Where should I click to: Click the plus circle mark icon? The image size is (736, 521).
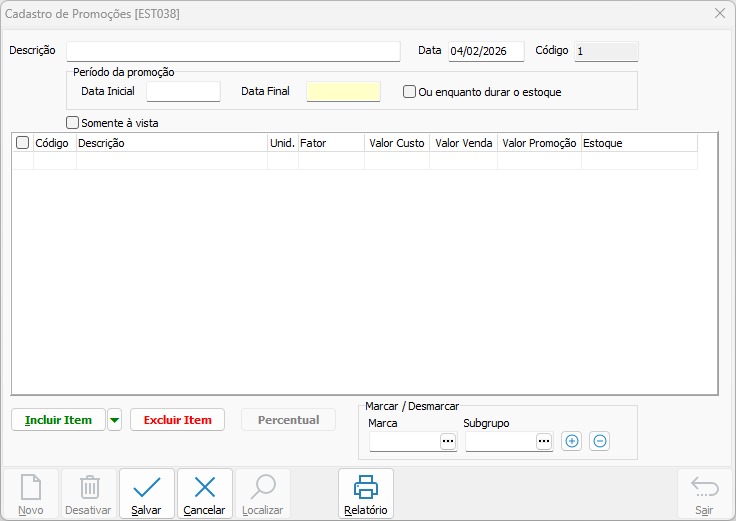[x=571, y=441]
